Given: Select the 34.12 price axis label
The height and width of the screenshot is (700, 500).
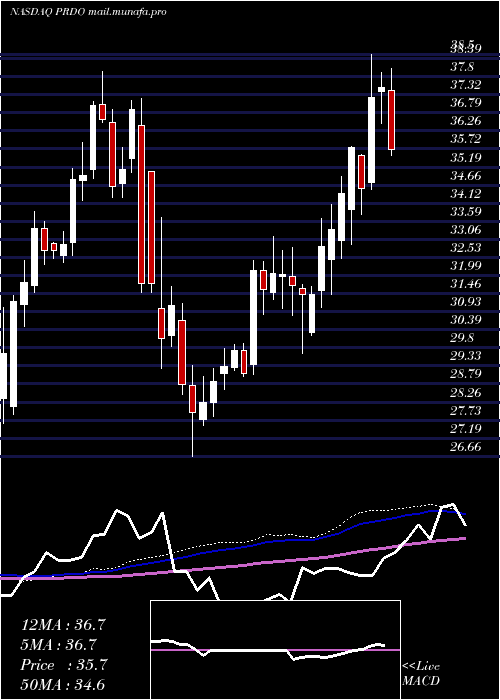Looking at the screenshot, I should point(466,194).
